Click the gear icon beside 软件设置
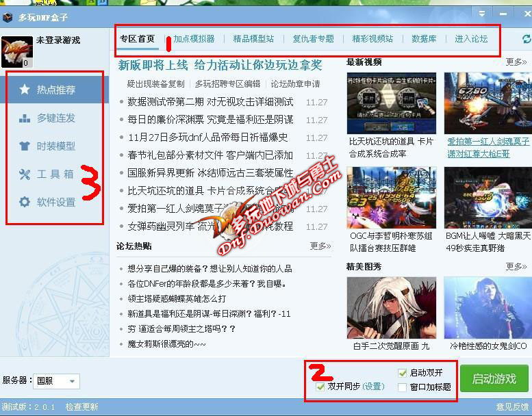Viewport: 532px width, 416px height. pyautogui.click(x=25, y=202)
